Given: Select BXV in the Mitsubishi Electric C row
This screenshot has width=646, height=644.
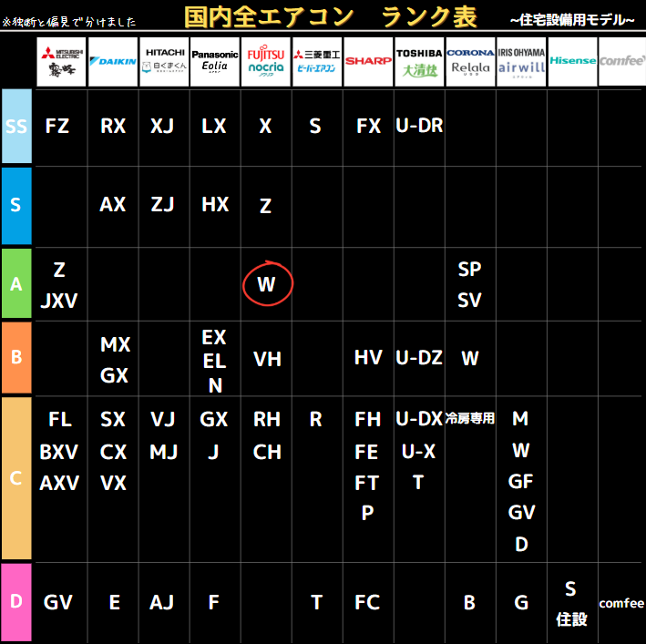Looking at the screenshot, I should pyautogui.click(x=58, y=452).
